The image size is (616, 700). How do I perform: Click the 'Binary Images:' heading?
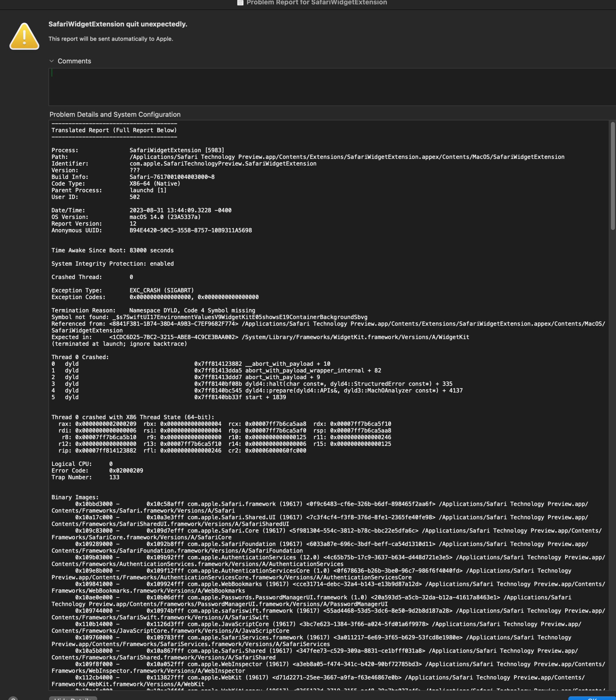coord(75,497)
